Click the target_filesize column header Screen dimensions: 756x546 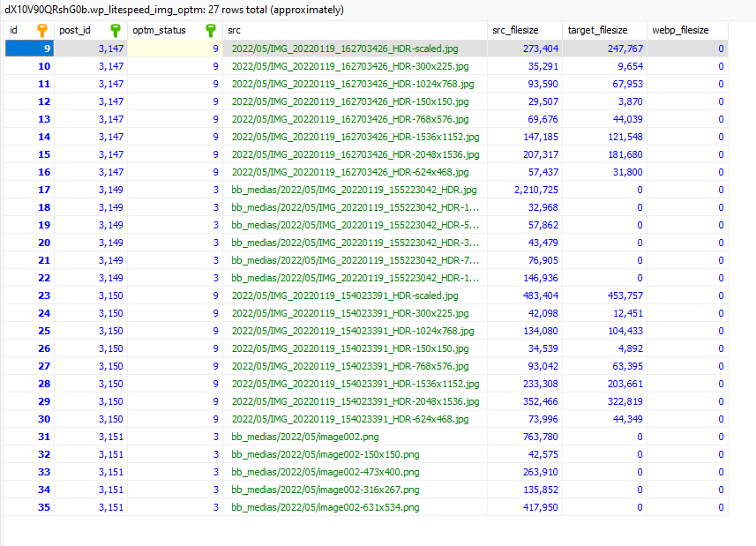click(604, 30)
